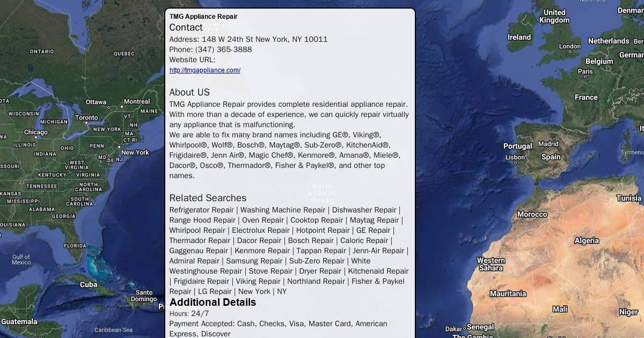Click the Western Sahara label on map
Image resolution: width=644 pixels, height=338 pixels.
(491, 264)
